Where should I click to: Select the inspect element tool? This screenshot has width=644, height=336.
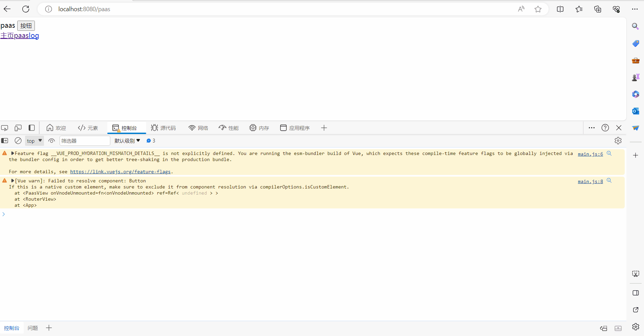(5, 128)
